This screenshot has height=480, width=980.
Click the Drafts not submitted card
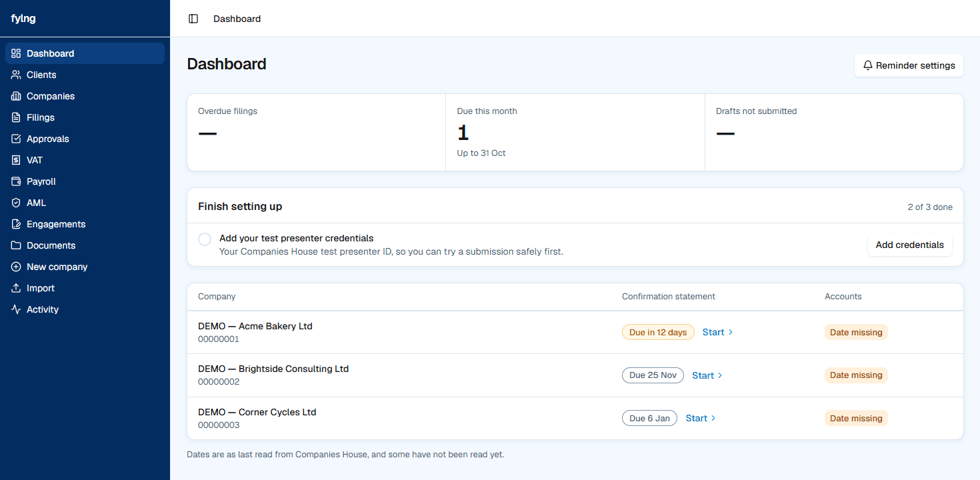pos(834,132)
